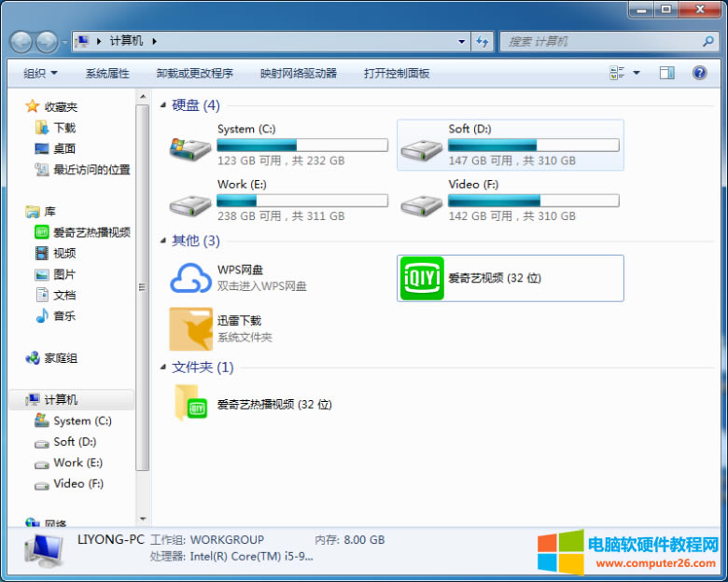Open System (C:) drive icon
This screenshot has height=582, width=728.
pos(190,145)
